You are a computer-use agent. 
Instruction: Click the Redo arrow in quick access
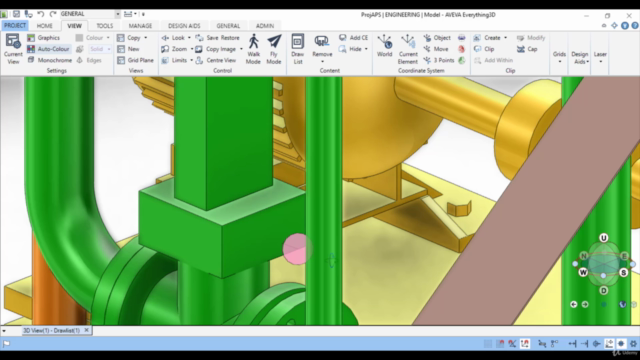click(53, 14)
